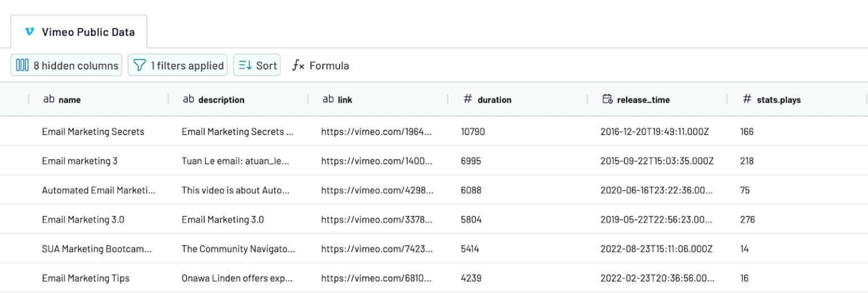This screenshot has height=293, width=868.
Task: Select release time starting 2020-06-16T23:22:36
Action: click(657, 190)
